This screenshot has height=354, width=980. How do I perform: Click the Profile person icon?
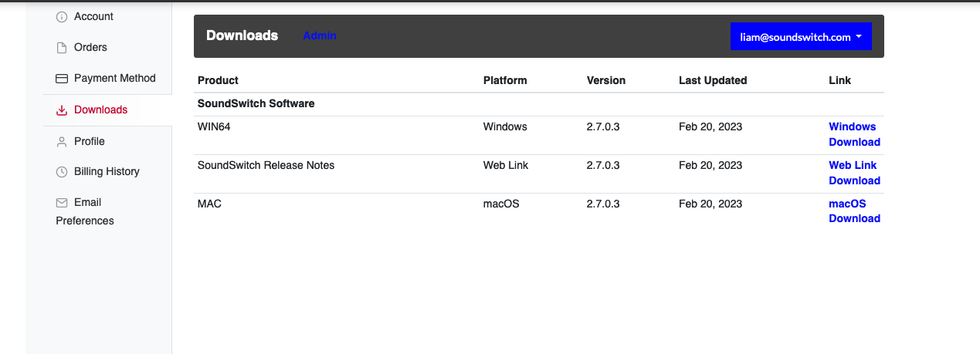[62, 142]
